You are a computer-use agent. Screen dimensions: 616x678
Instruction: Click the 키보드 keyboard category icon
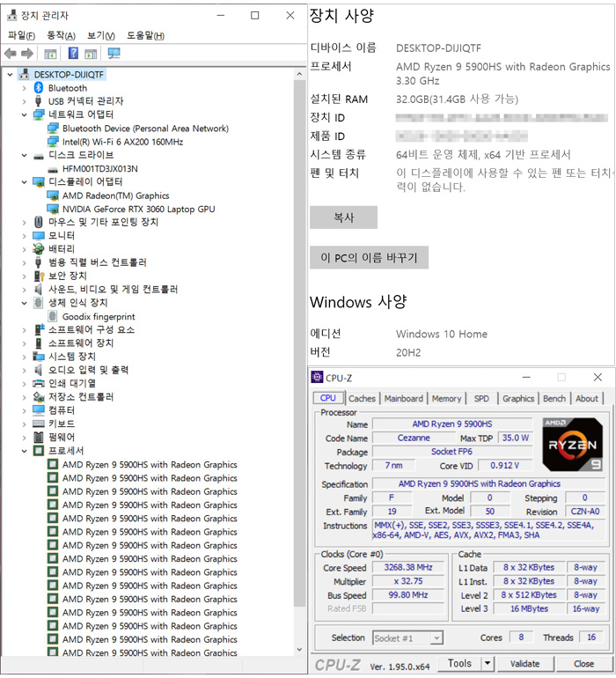coord(39,424)
